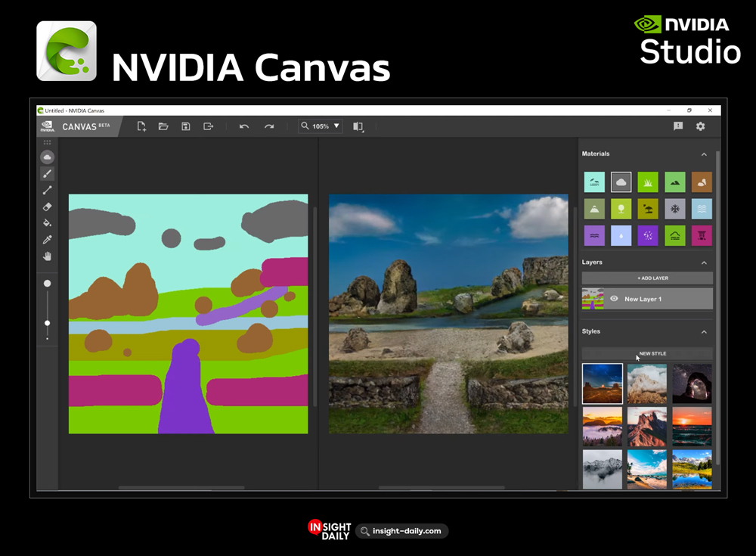Collapse the Layers panel
Image resolution: width=756 pixels, height=556 pixels.
[x=704, y=262]
